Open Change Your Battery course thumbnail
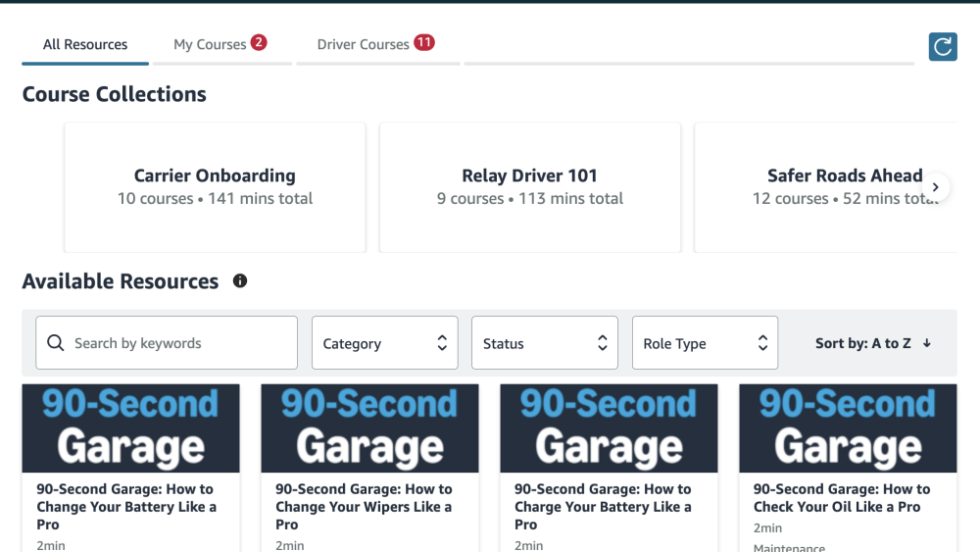 tap(130, 428)
